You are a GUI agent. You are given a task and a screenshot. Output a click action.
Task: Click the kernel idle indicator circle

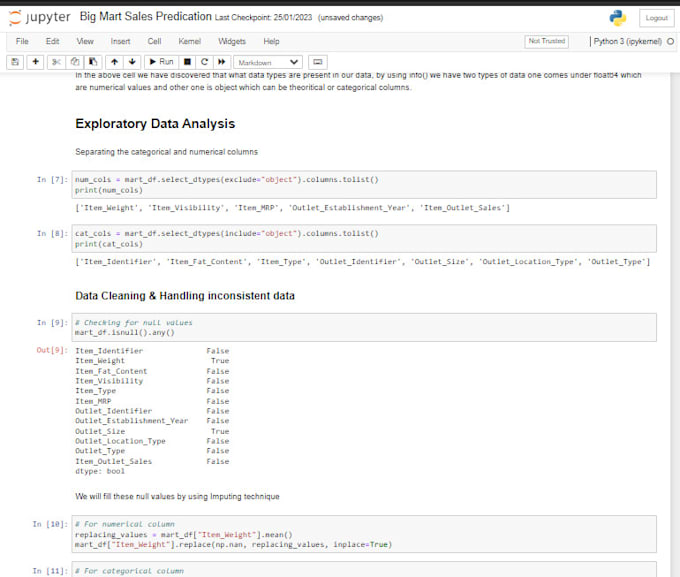click(670, 42)
